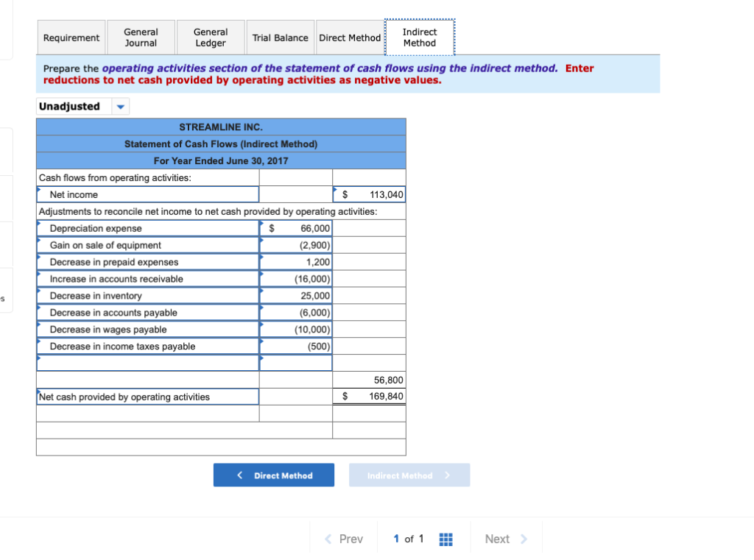Click the blue marker on Depreciation expense row
Image resolution: width=754 pixels, height=560 pixels.
(40, 224)
